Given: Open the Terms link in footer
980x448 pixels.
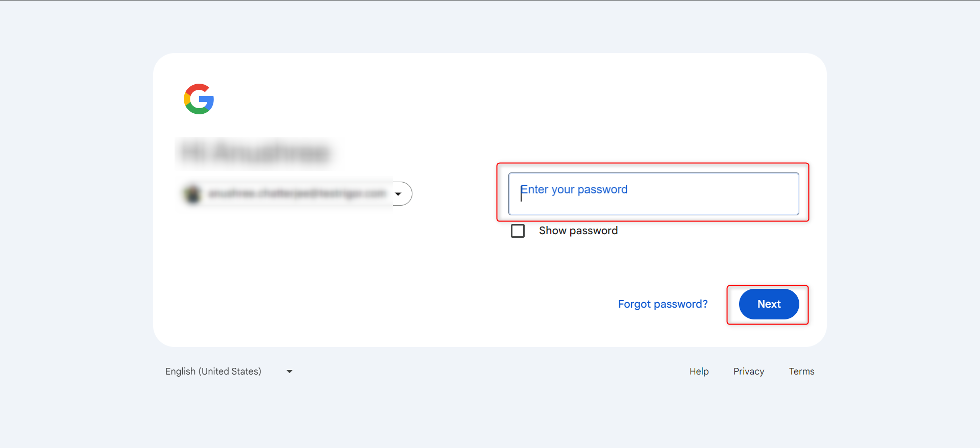Looking at the screenshot, I should point(801,371).
